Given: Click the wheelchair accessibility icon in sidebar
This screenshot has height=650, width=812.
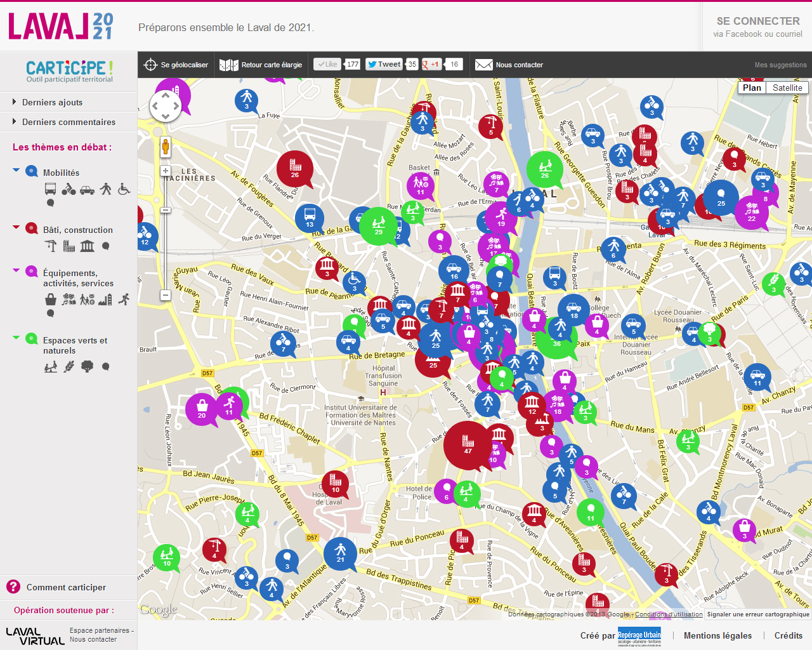Looking at the screenshot, I should pyautogui.click(x=124, y=189).
